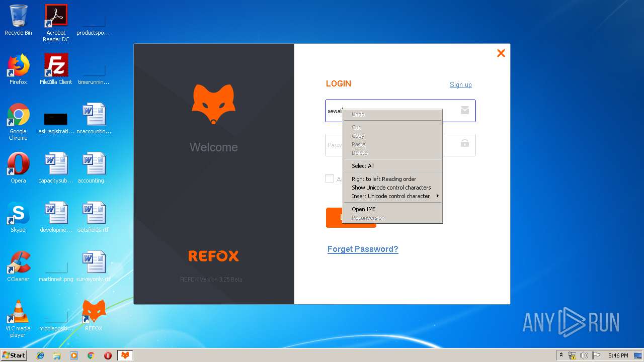Select Show Unicode control characters
Viewport: 644px width, 362px height.
tap(392, 188)
